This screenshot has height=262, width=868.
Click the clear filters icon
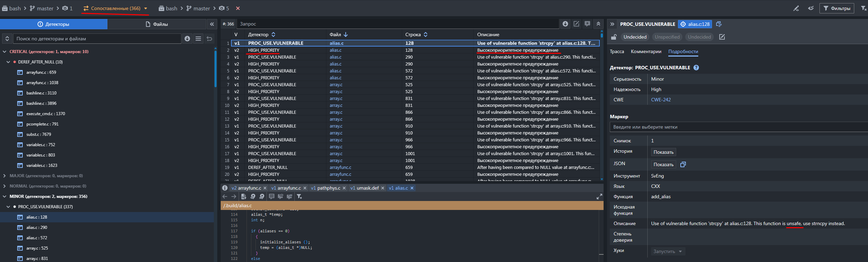tap(863, 8)
